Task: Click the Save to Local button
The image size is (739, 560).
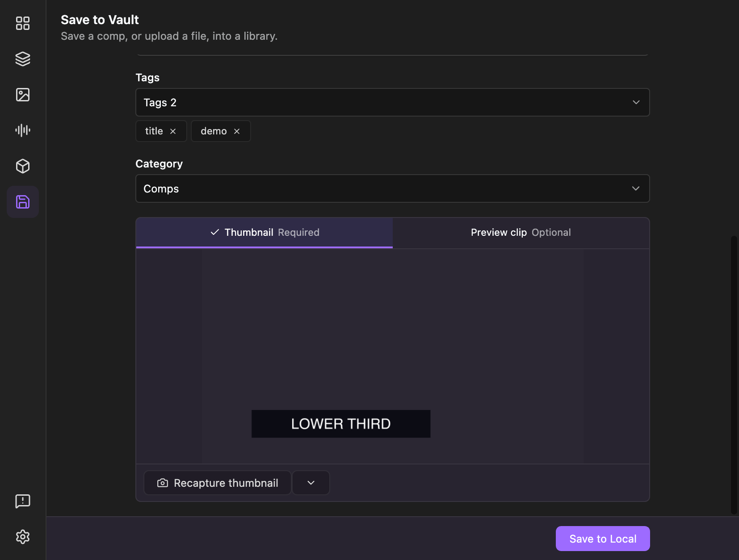Action: [x=603, y=539]
